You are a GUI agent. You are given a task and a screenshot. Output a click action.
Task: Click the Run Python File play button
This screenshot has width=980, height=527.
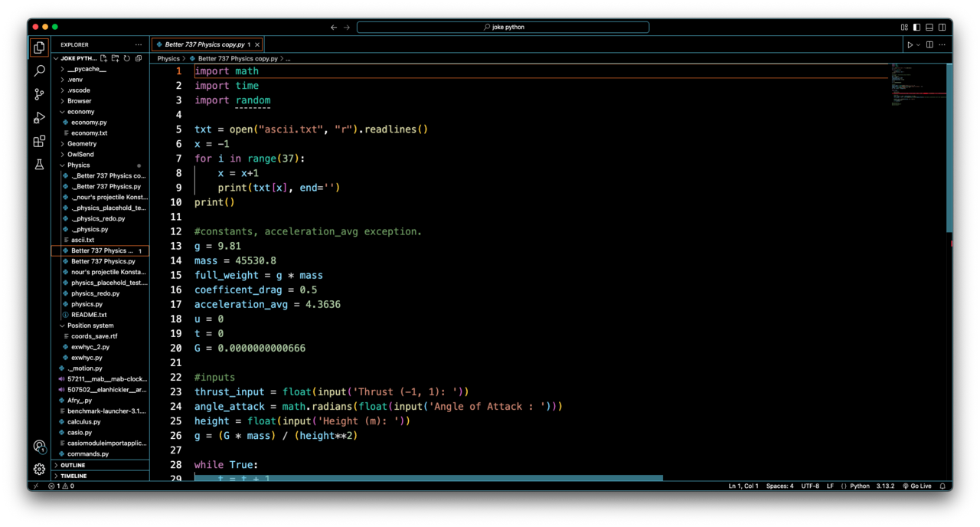click(x=910, y=44)
